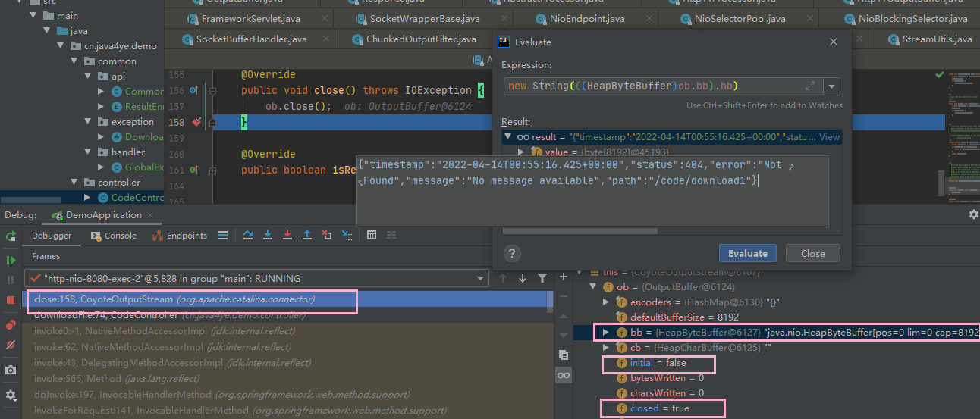Click override gutter icon on line 161
This screenshot has width=980, height=419.
[x=195, y=170]
